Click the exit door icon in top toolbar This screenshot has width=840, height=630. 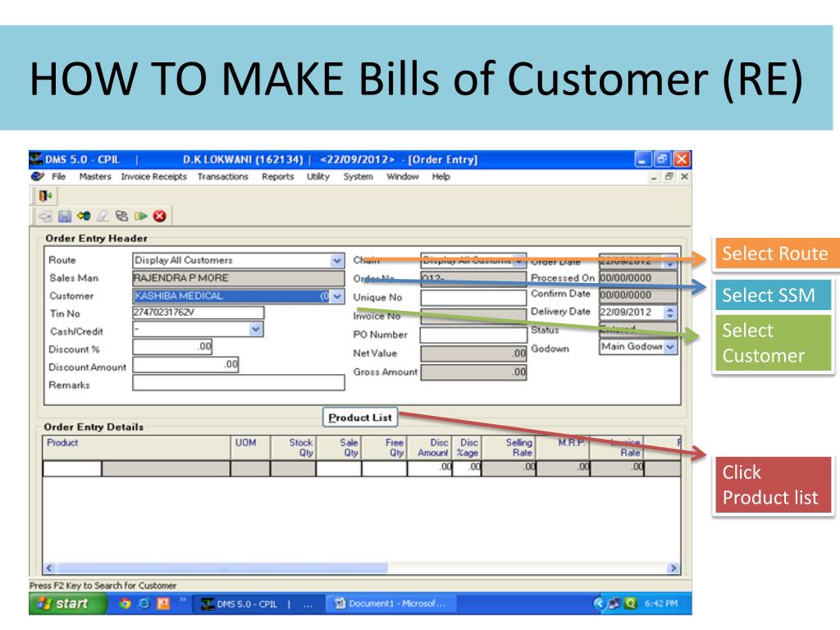point(46,196)
